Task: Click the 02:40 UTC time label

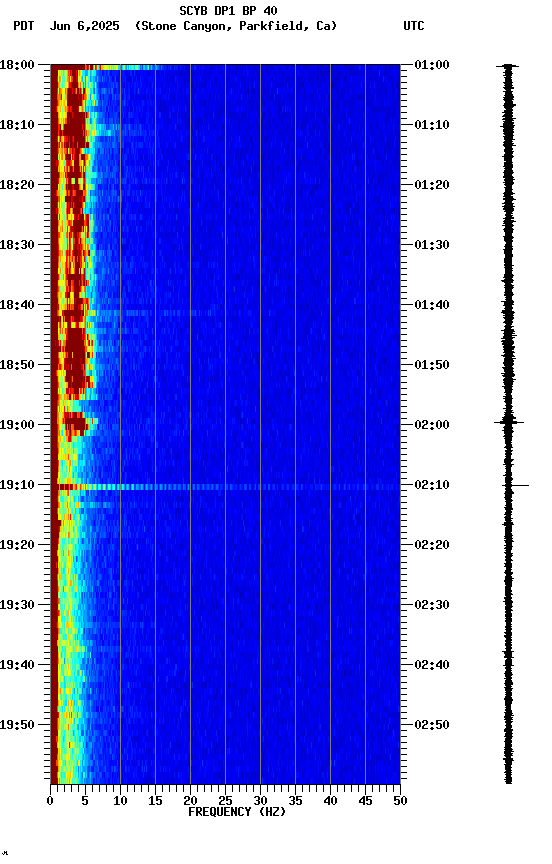Action: [x=432, y=665]
